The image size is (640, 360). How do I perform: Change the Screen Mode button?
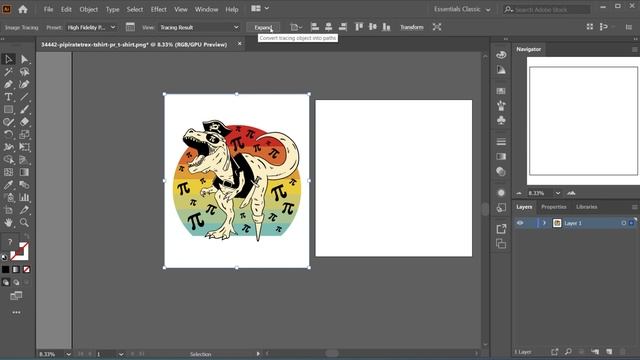click(16, 296)
